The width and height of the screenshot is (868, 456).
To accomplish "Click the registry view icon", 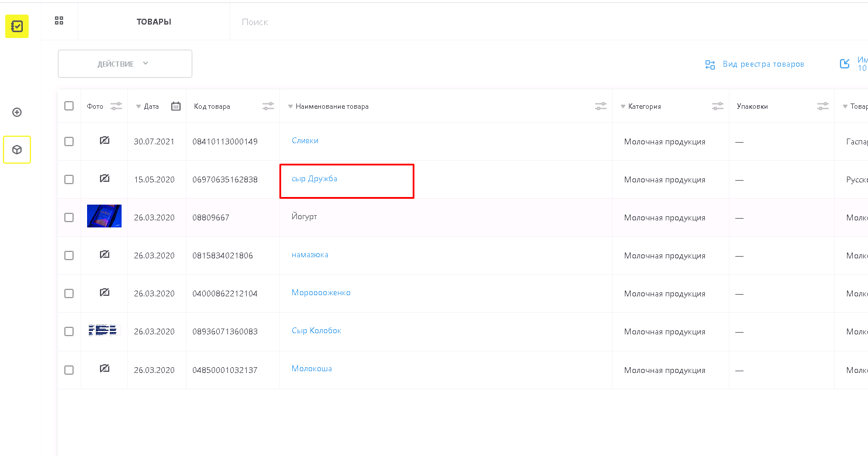I will point(710,64).
